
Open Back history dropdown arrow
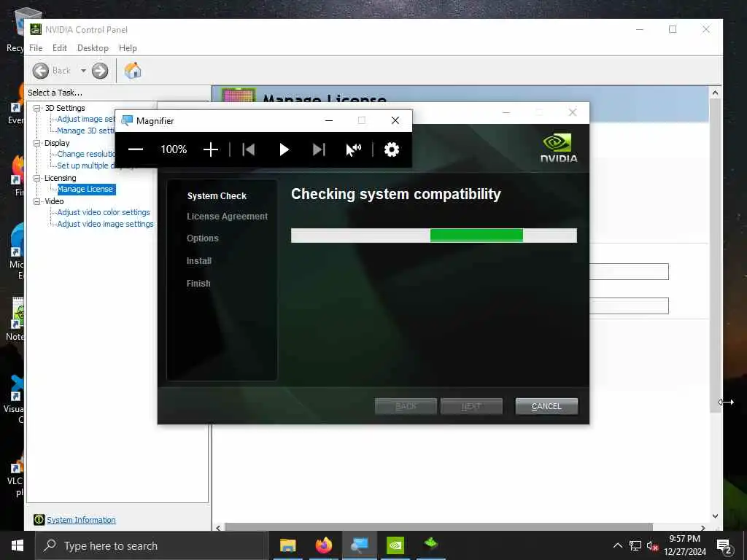83,71
